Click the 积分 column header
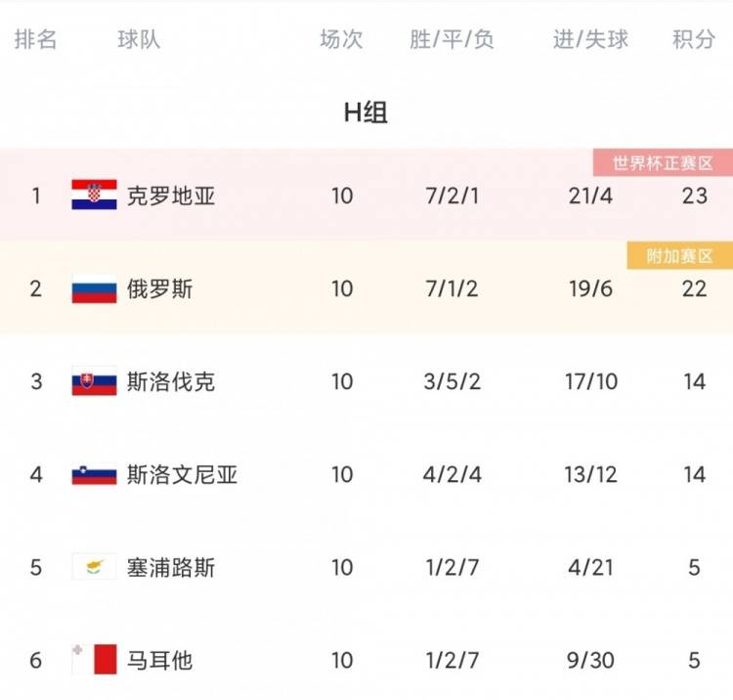The image size is (733, 700). (694, 40)
